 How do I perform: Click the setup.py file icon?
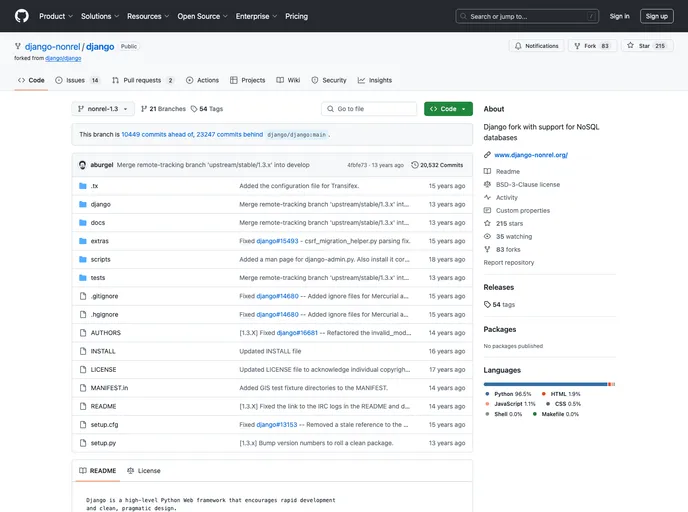83,443
